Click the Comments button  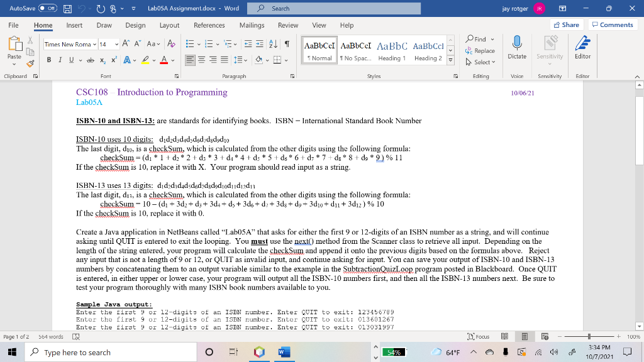coord(613,25)
